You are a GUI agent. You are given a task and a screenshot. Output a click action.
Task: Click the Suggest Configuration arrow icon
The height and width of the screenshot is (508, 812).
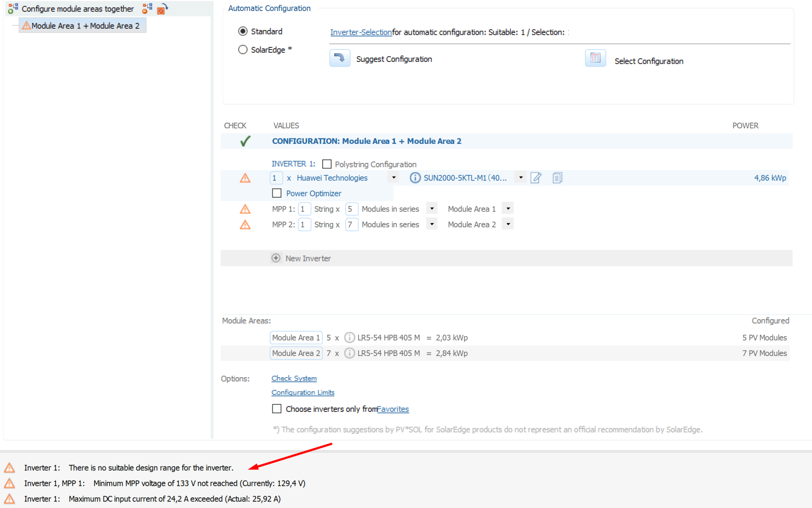click(x=340, y=58)
